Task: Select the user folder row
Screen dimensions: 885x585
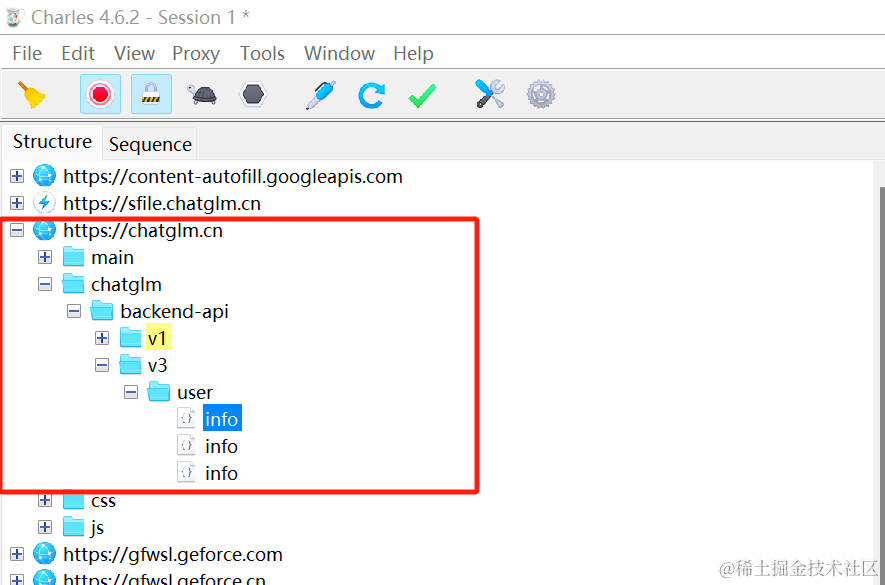Action: coord(195,393)
